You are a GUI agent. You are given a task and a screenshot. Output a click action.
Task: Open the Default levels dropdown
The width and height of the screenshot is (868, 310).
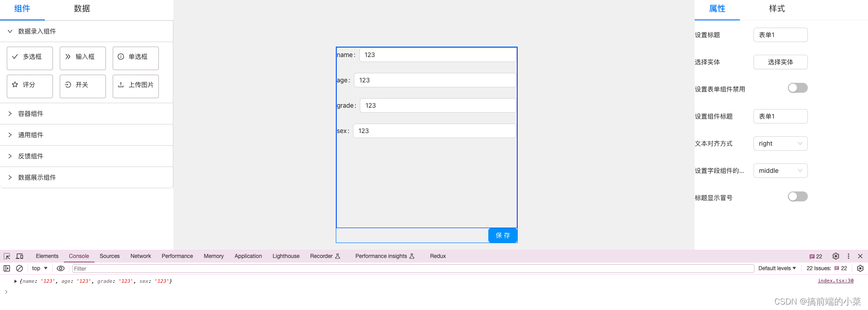tap(777, 268)
